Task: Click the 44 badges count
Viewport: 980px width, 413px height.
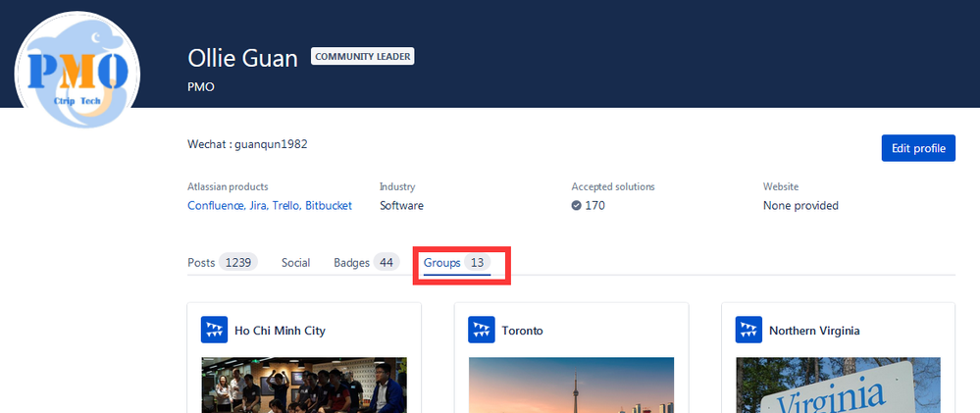Action: pyautogui.click(x=387, y=263)
